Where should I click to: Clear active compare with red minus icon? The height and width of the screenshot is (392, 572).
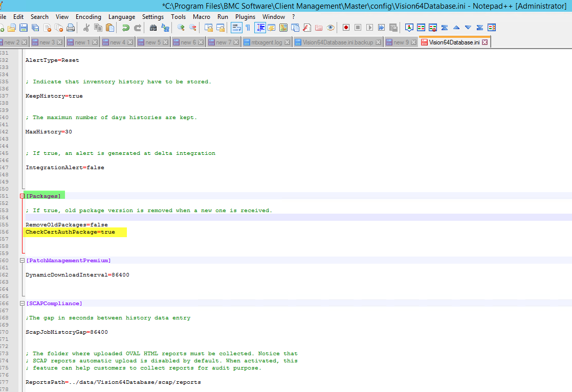click(433, 28)
